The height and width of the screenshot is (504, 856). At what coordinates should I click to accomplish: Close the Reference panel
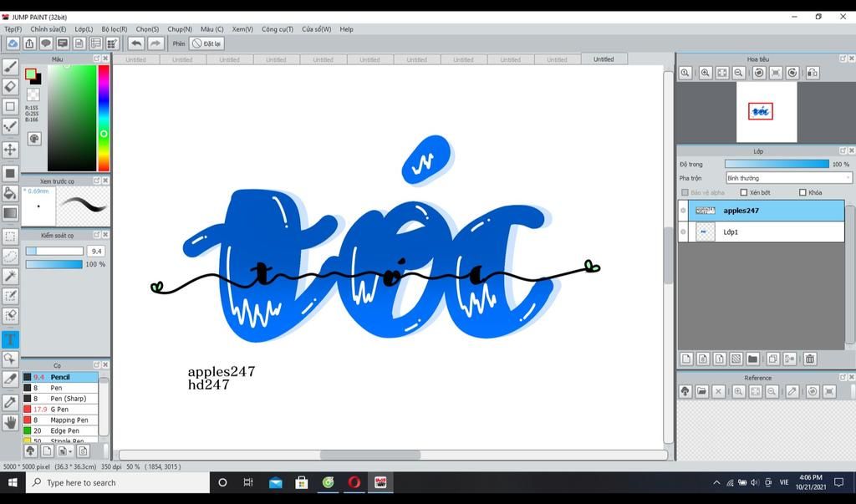[851, 377]
